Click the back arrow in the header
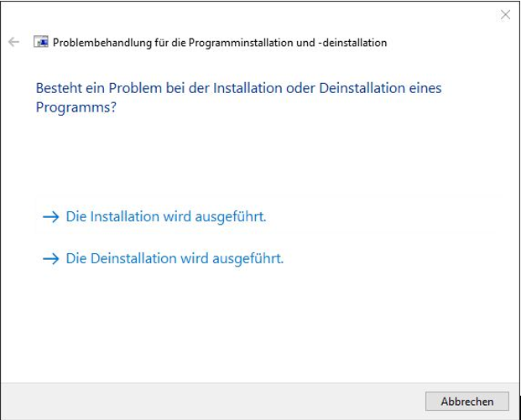The height and width of the screenshot is (420, 521). 13,42
